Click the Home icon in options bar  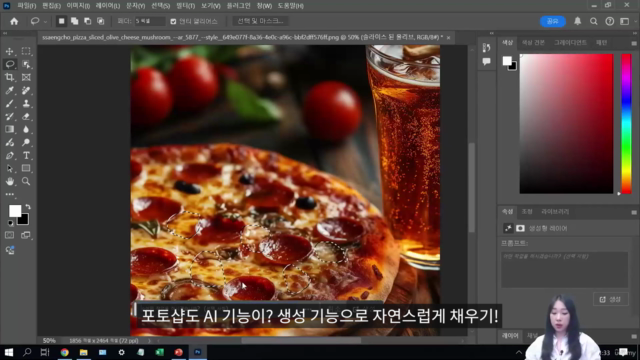tap(14, 21)
